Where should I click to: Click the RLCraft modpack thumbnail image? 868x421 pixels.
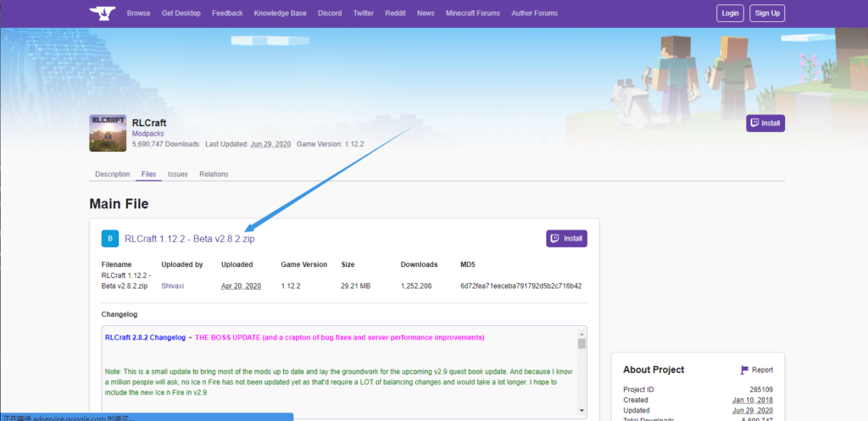108,133
